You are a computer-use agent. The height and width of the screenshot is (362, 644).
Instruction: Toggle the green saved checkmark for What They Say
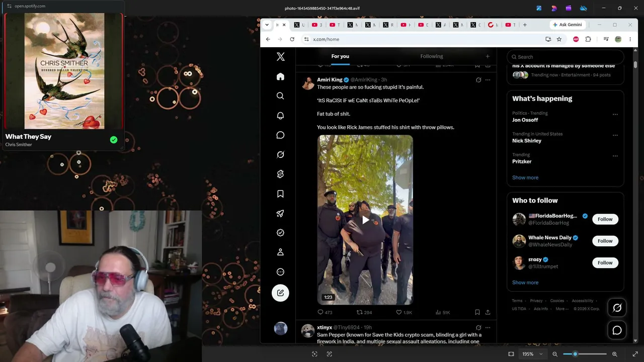114,140
